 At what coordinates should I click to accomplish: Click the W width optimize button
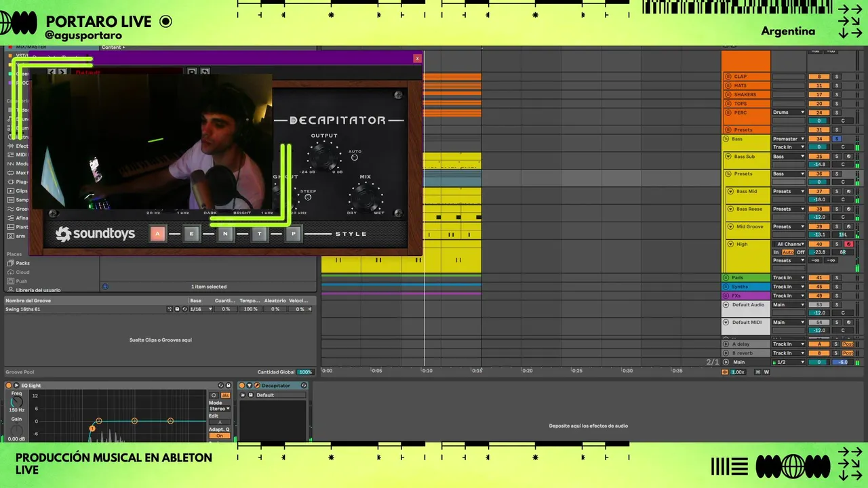click(x=766, y=372)
